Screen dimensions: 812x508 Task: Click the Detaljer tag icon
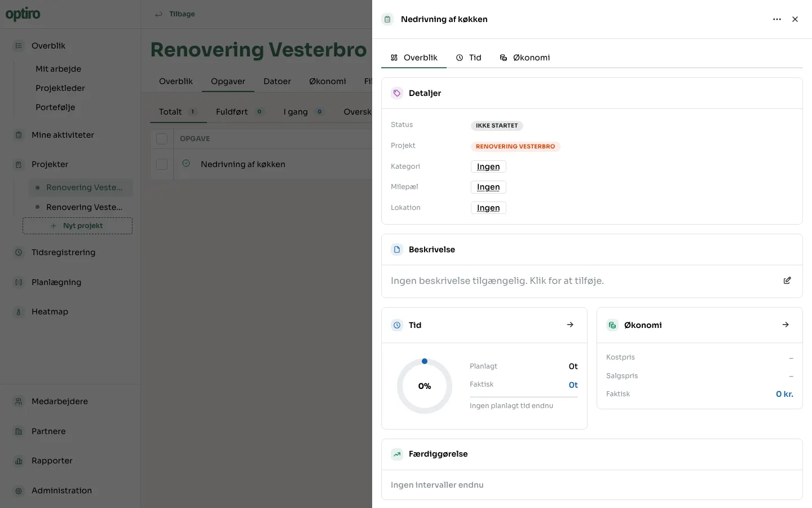[397, 93]
